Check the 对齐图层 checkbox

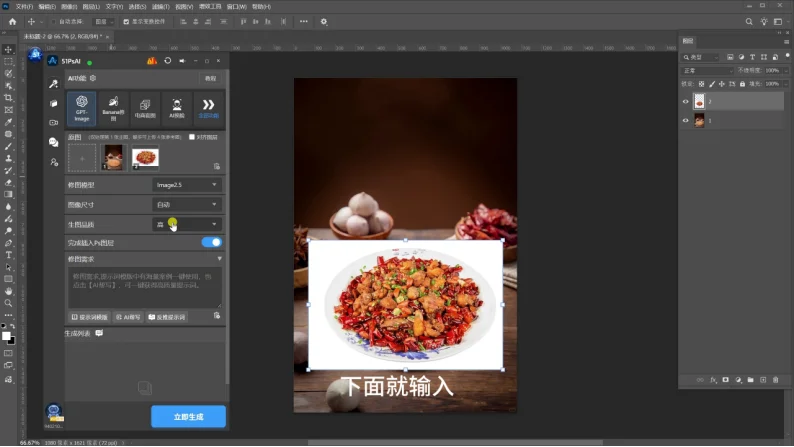point(192,137)
